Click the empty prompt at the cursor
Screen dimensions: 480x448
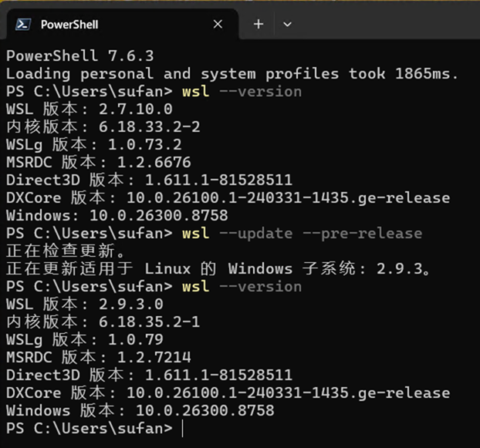pyautogui.click(x=182, y=429)
